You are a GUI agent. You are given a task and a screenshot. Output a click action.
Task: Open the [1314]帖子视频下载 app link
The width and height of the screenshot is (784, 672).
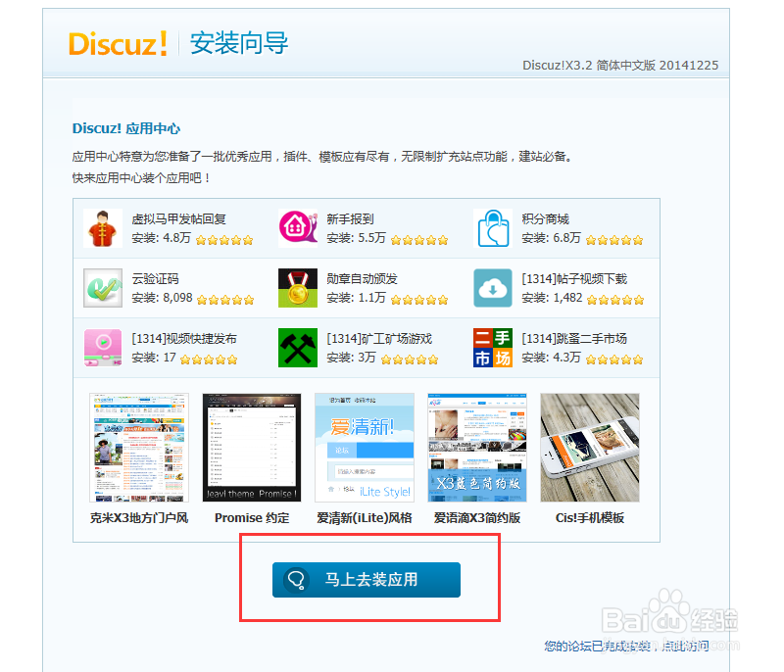pos(574,279)
